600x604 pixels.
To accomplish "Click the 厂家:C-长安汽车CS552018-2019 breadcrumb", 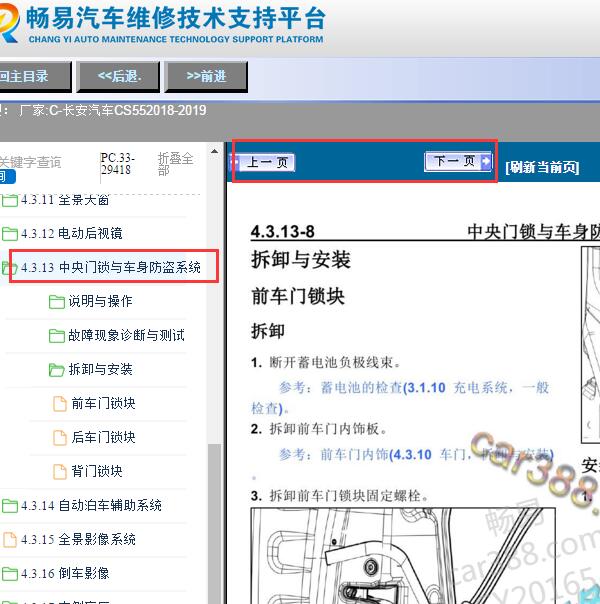I will pos(112,111).
